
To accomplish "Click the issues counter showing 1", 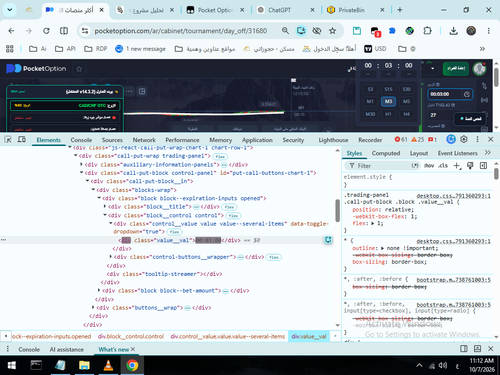I will point(432,140).
